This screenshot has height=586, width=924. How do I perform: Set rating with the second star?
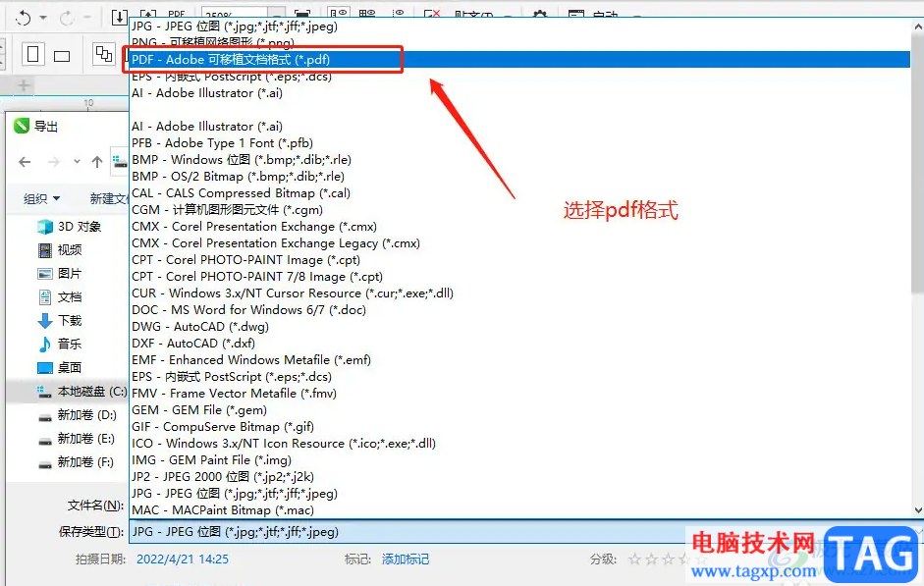tap(651, 559)
